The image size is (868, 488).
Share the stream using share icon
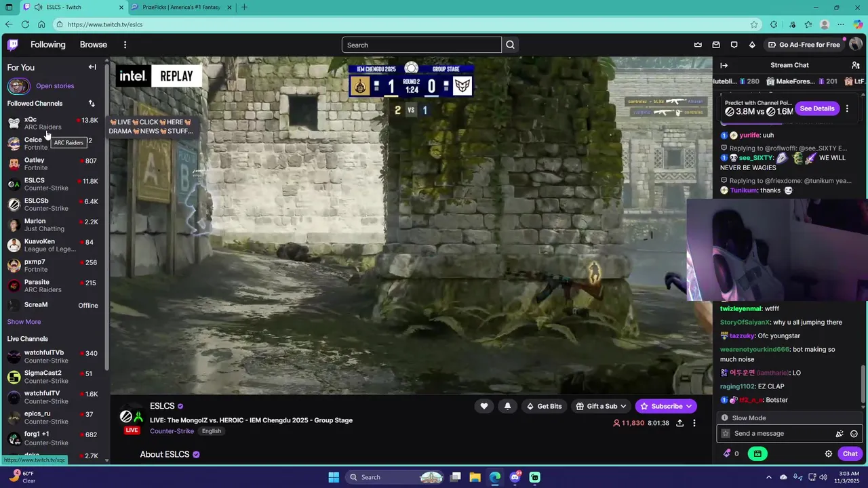click(679, 423)
